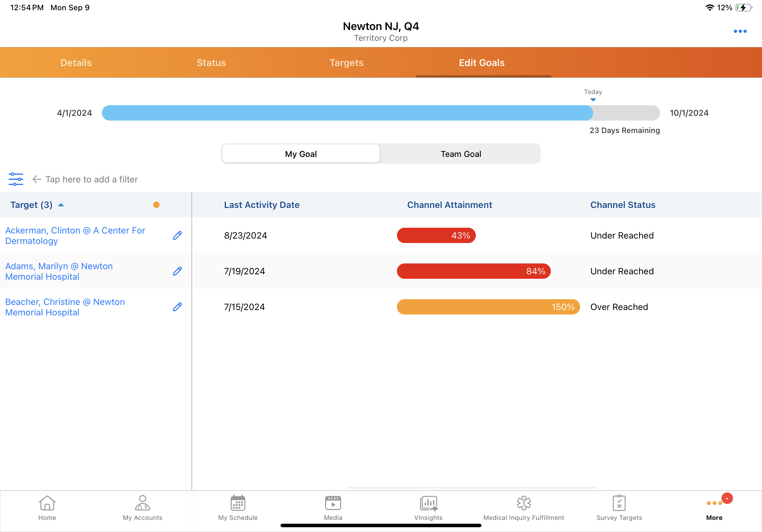Click pencil icon for Adams, Marilyn

pos(177,271)
